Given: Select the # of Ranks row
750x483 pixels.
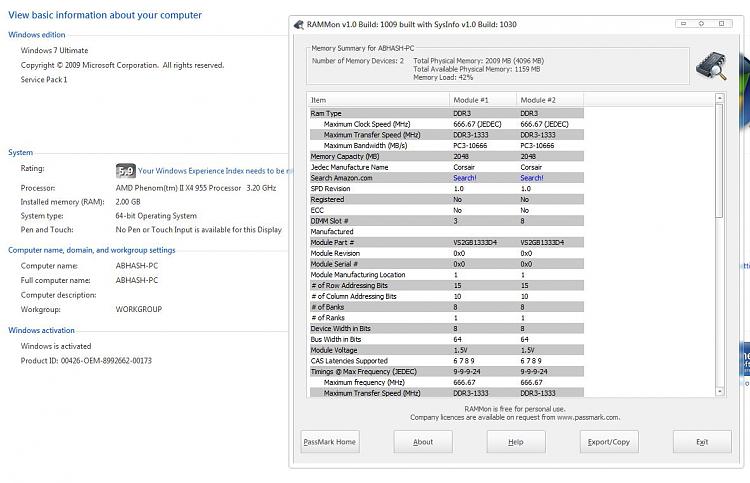Looking at the screenshot, I should pos(446,318).
